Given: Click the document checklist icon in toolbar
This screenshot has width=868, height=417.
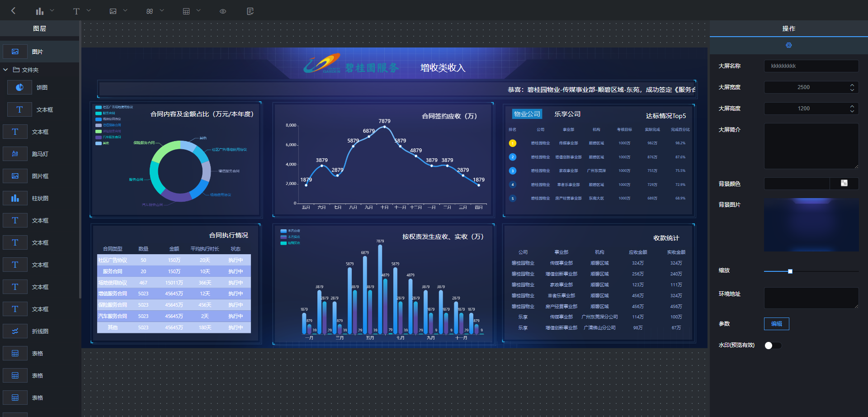Looking at the screenshot, I should pos(250,11).
